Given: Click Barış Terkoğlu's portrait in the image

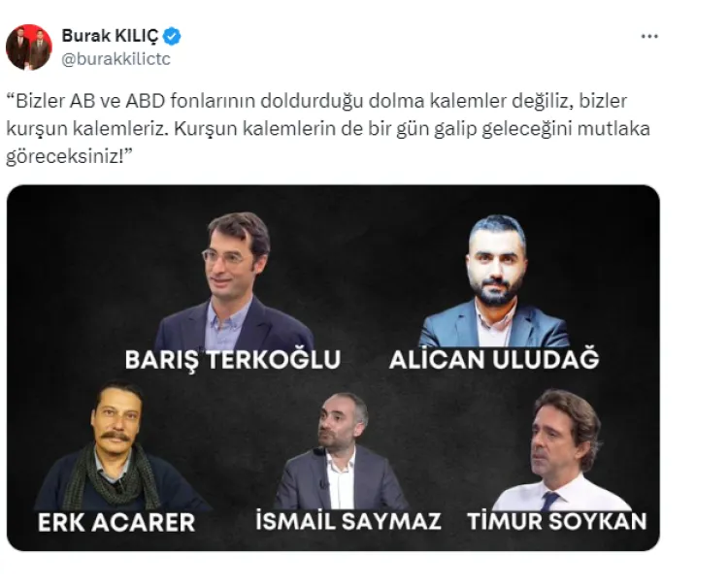Looking at the screenshot, I should coord(235,280).
